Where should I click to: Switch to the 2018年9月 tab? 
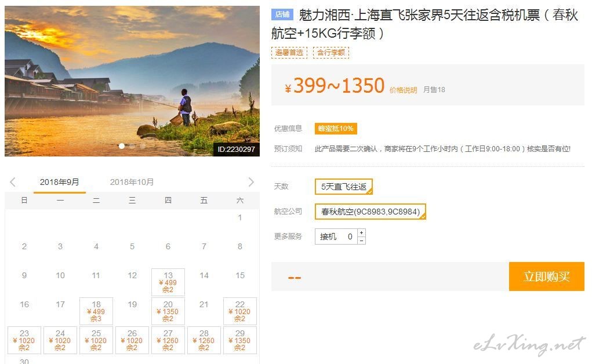[60, 182]
